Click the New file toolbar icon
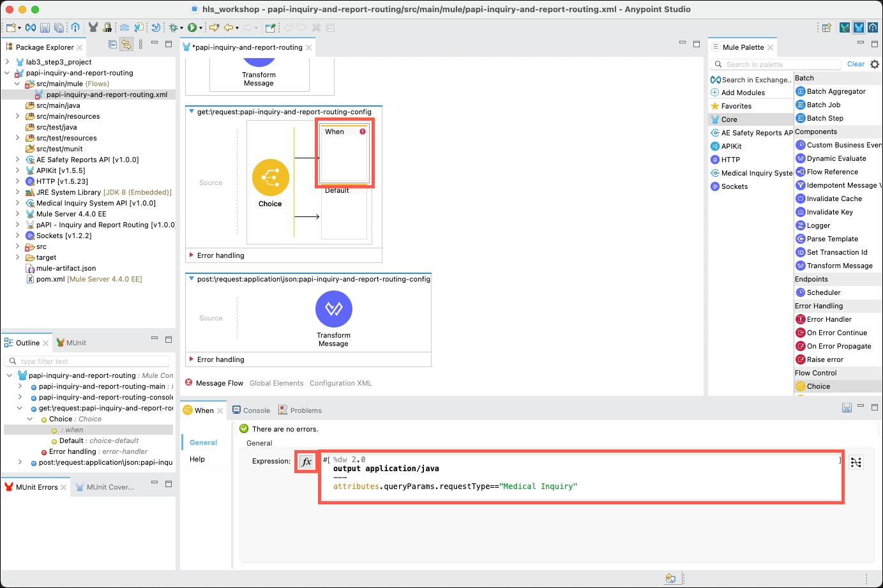 pyautogui.click(x=11, y=27)
